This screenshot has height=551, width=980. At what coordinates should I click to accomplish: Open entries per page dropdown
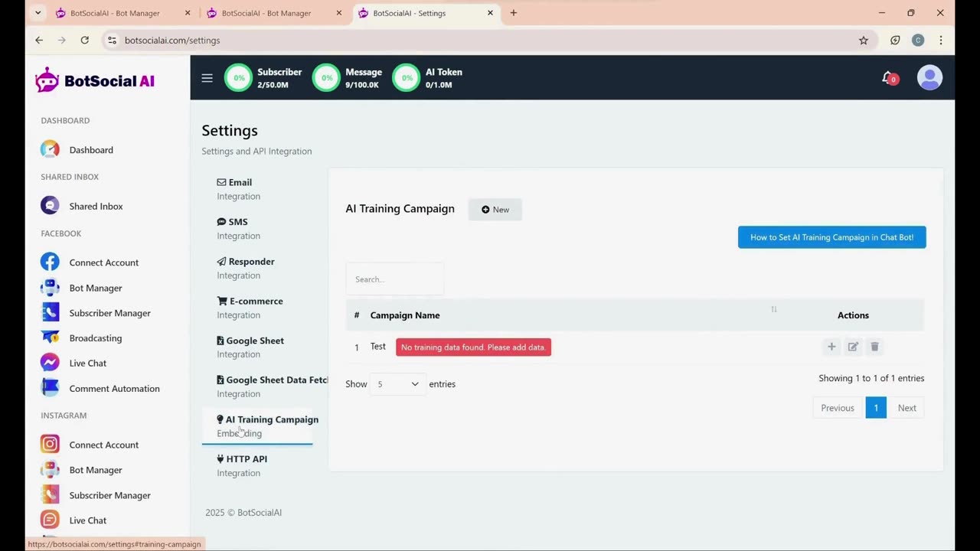pos(397,384)
